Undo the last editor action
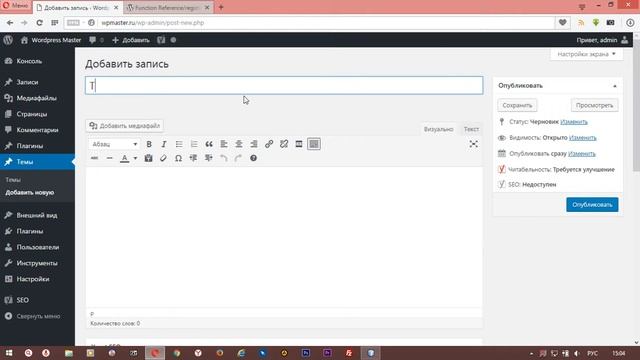The width and height of the screenshot is (640, 360). [x=224, y=158]
